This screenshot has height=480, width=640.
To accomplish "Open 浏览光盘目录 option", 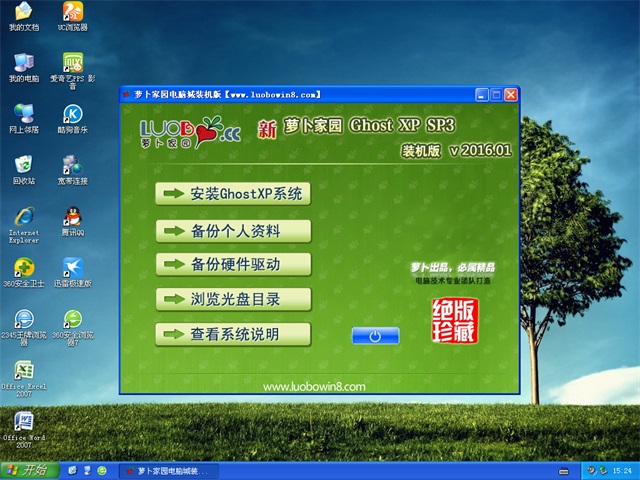I will [233, 299].
